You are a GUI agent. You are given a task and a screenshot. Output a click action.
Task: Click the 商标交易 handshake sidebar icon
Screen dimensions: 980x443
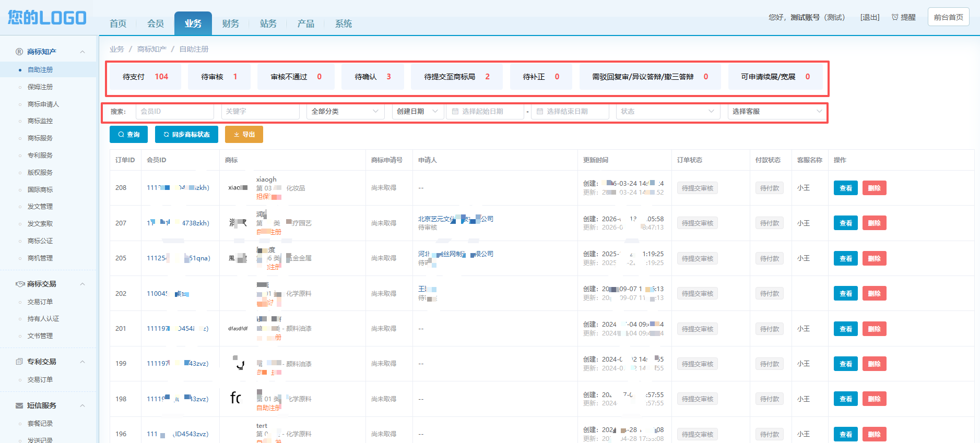[x=20, y=284]
